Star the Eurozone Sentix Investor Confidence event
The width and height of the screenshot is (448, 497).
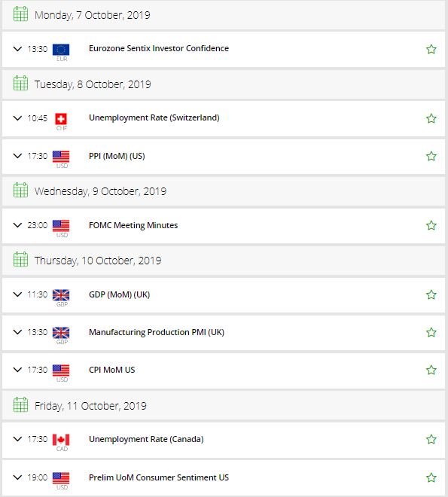pyautogui.click(x=431, y=49)
